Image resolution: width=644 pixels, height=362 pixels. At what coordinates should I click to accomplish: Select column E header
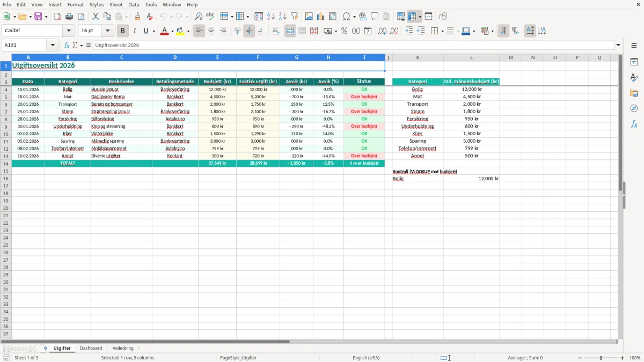pos(217,57)
